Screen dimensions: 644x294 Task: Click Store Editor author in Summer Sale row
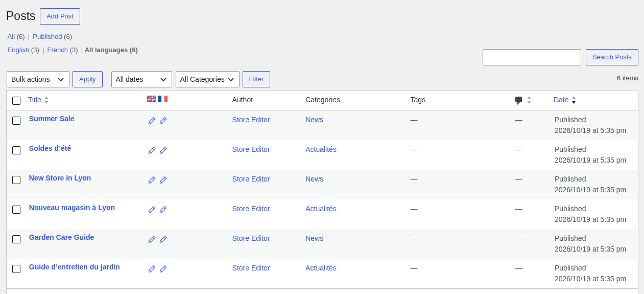(x=251, y=120)
